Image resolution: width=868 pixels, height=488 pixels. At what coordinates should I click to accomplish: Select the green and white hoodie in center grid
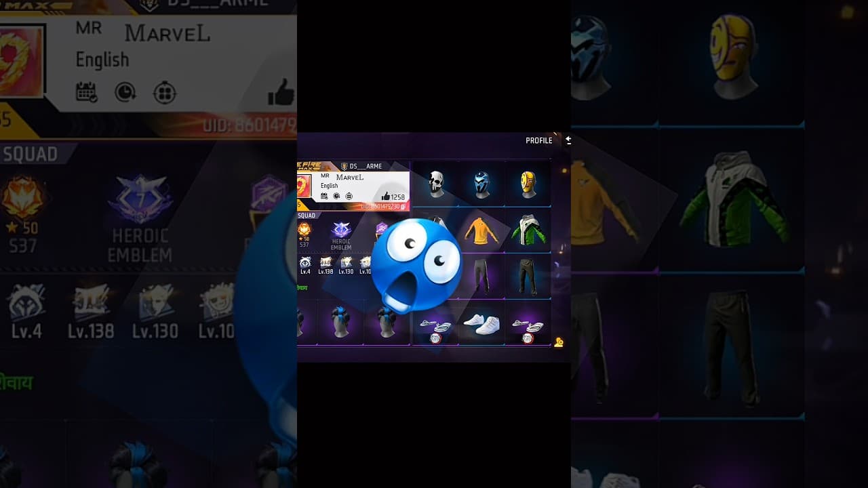[x=528, y=230]
